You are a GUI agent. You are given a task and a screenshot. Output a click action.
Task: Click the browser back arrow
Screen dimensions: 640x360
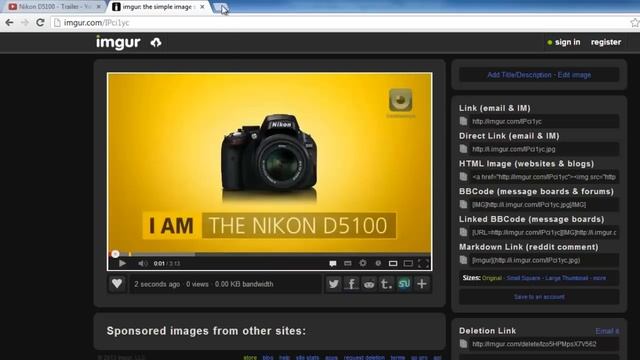click(x=9, y=22)
